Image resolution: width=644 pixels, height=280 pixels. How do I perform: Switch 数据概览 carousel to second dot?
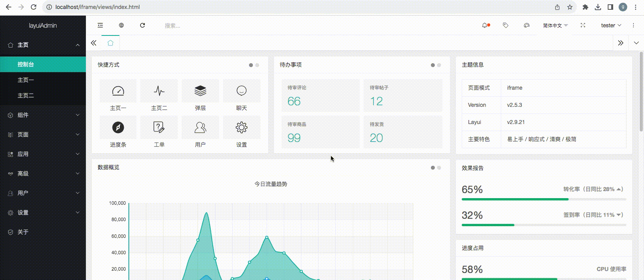click(439, 168)
